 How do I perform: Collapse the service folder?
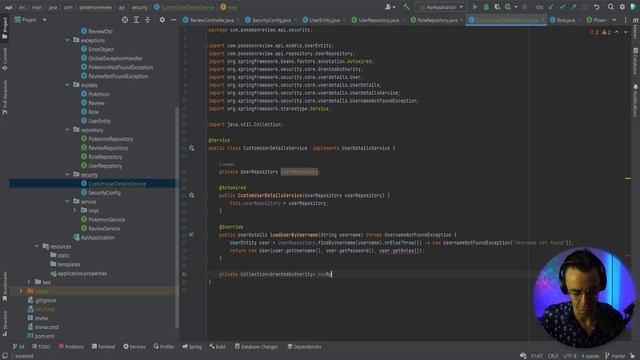(x=67, y=202)
